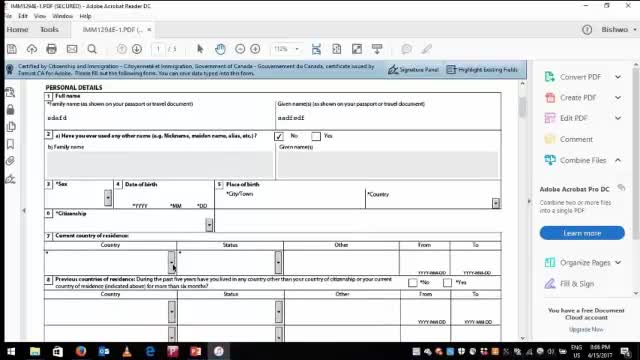Open Firefox from the taskbar
This screenshot has height=360, width=640.
click(81, 351)
